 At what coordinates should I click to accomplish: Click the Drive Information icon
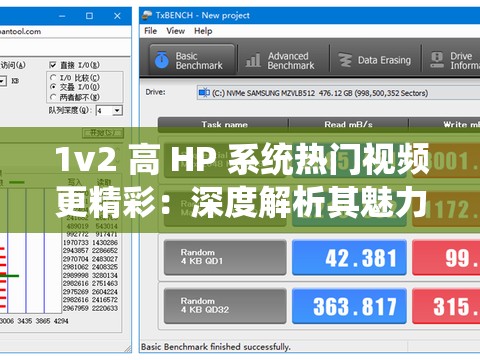[x=437, y=60]
